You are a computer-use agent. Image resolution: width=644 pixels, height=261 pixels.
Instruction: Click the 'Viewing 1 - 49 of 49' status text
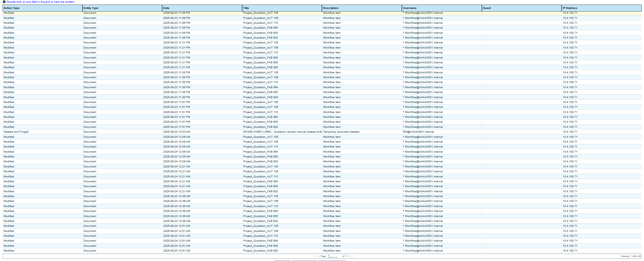click(631, 256)
